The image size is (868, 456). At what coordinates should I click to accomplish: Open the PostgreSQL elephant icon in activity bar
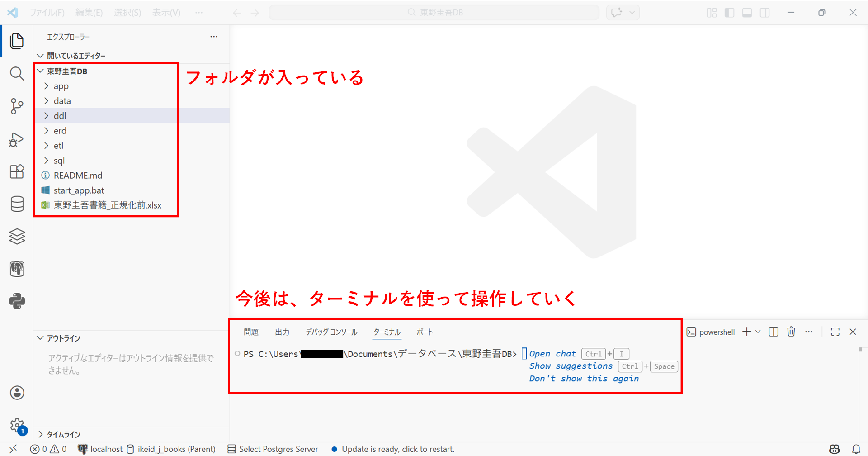tap(17, 269)
